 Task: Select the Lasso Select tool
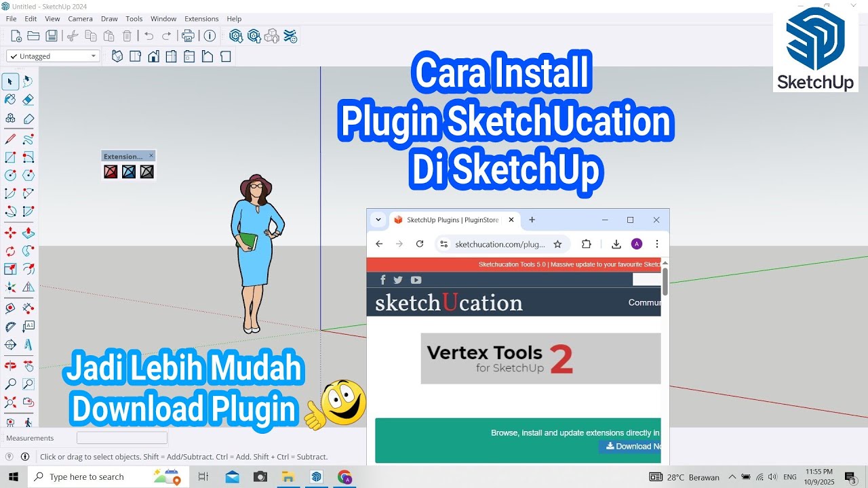(28, 81)
